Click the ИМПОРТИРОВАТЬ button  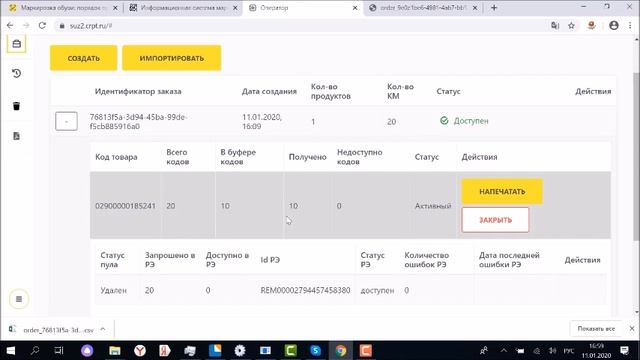(172, 58)
